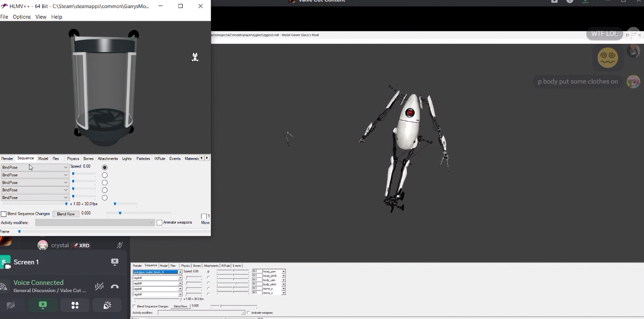Image resolution: width=644 pixels, height=319 pixels.
Task: Click the blend time slider beside 0.000 in HLMV++
Action: 139,213
